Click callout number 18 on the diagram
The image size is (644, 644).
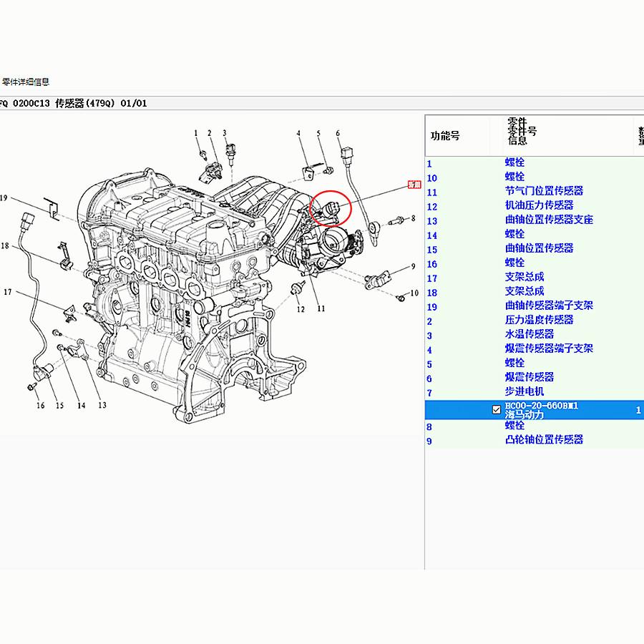click(x=4, y=246)
